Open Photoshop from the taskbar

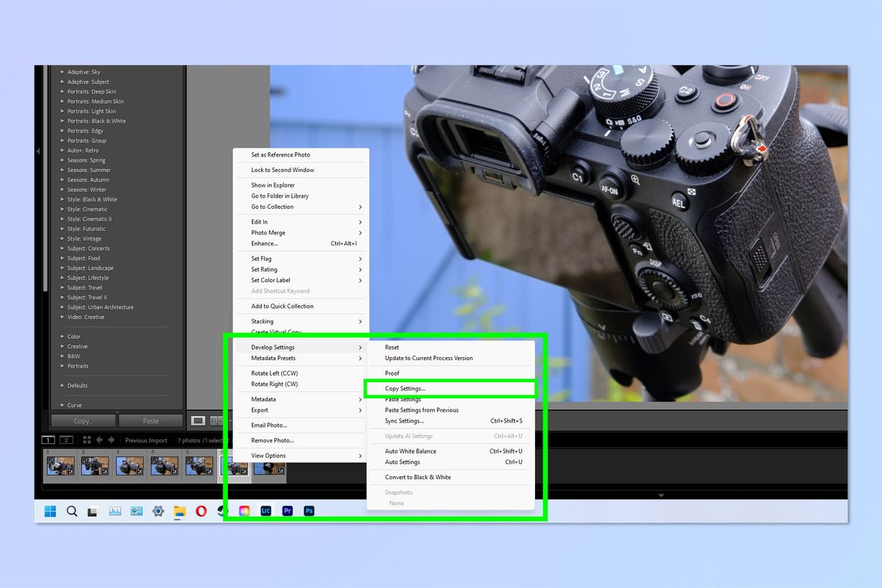(309, 510)
